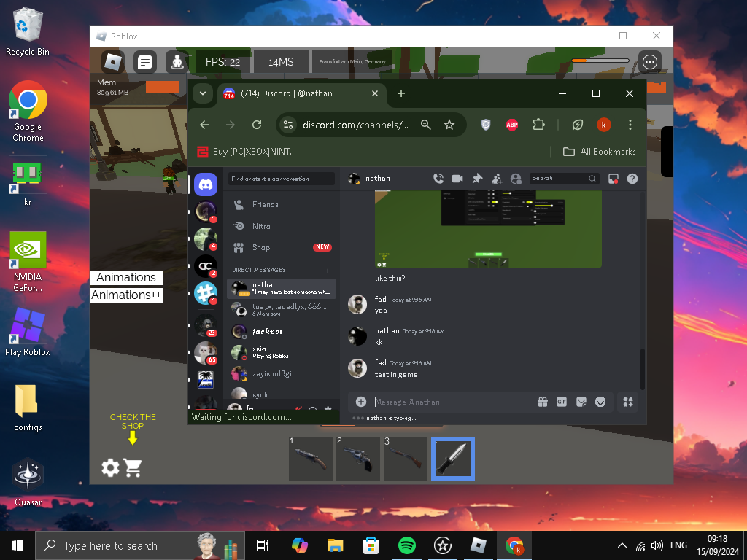Click the Animations++ button in Roblox
This screenshot has width=747, height=560.
click(126, 295)
